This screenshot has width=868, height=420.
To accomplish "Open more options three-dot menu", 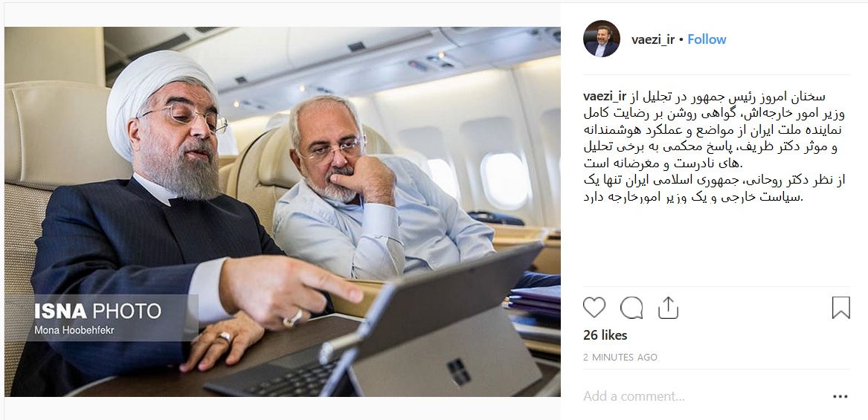I will [840, 396].
